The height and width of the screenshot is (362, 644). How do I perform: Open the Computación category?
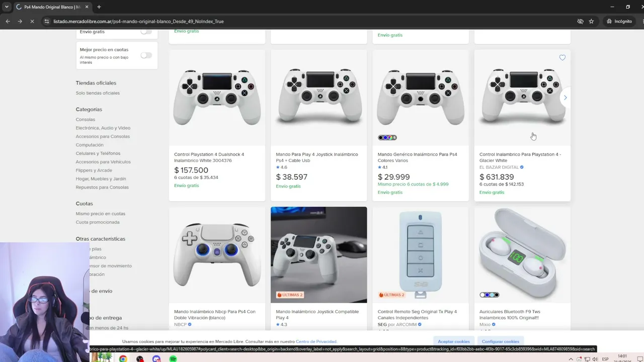point(90,145)
